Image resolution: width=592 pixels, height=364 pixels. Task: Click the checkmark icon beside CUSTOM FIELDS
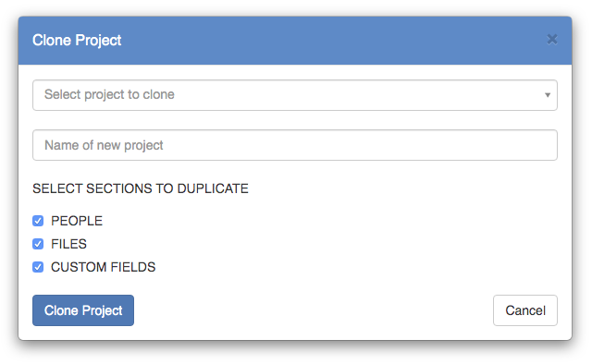tap(38, 267)
